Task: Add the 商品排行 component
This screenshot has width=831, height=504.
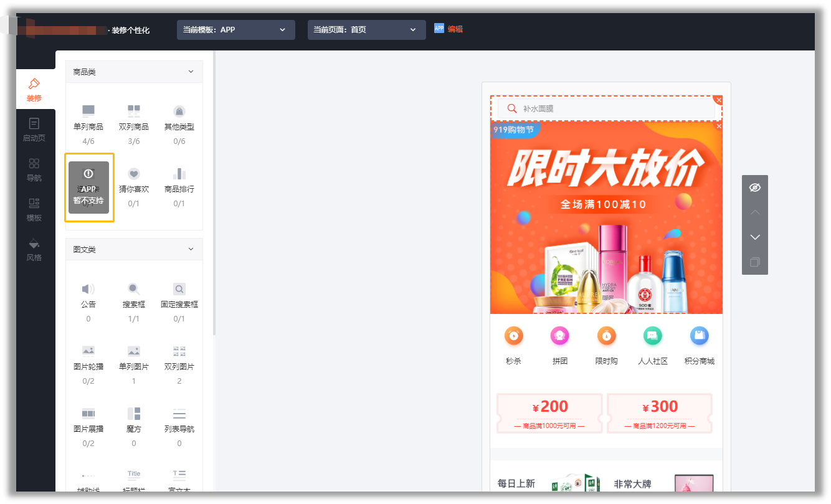Action: pyautogui.click(x=179, y=179)
